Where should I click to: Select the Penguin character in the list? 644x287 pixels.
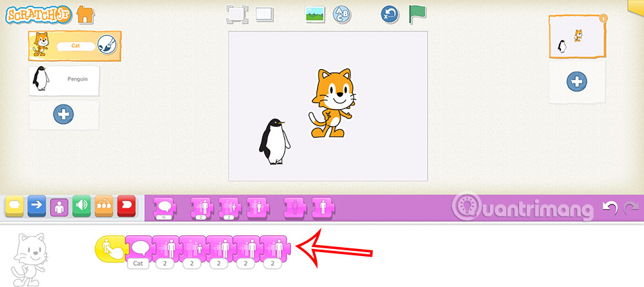click(x=64, y=81)
